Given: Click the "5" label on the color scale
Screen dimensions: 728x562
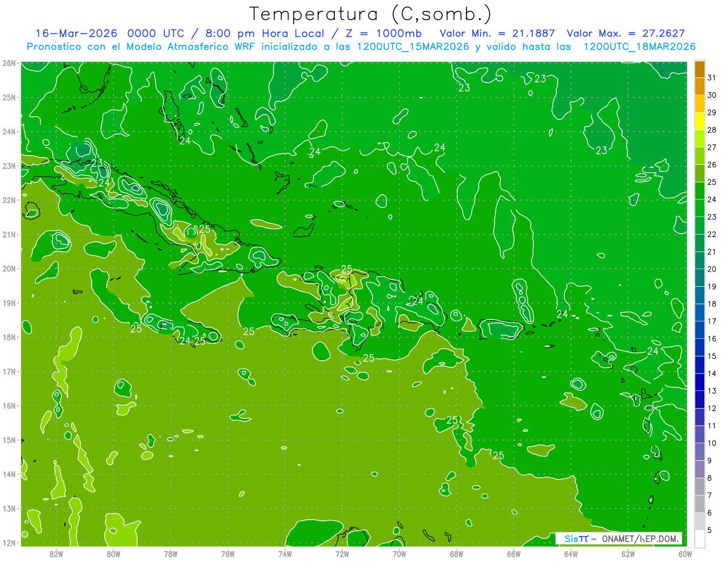Looking at the screenshot, I should pyautogui.click(x=709, y=530).
